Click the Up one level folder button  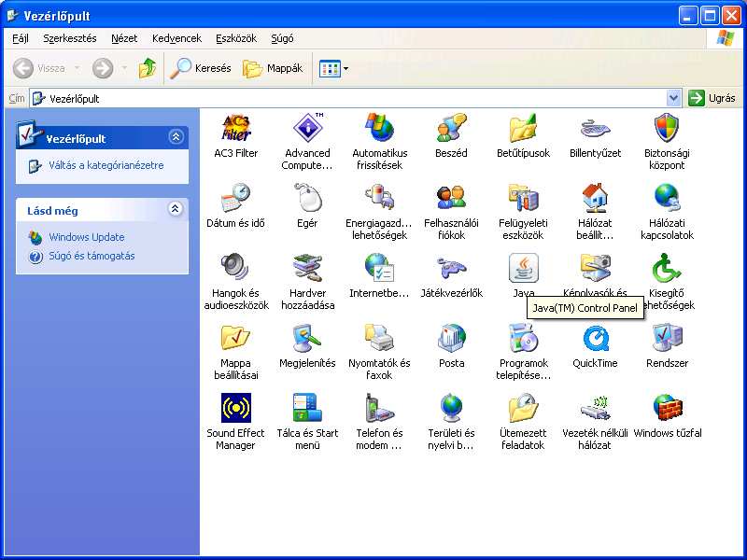[148, 68]
